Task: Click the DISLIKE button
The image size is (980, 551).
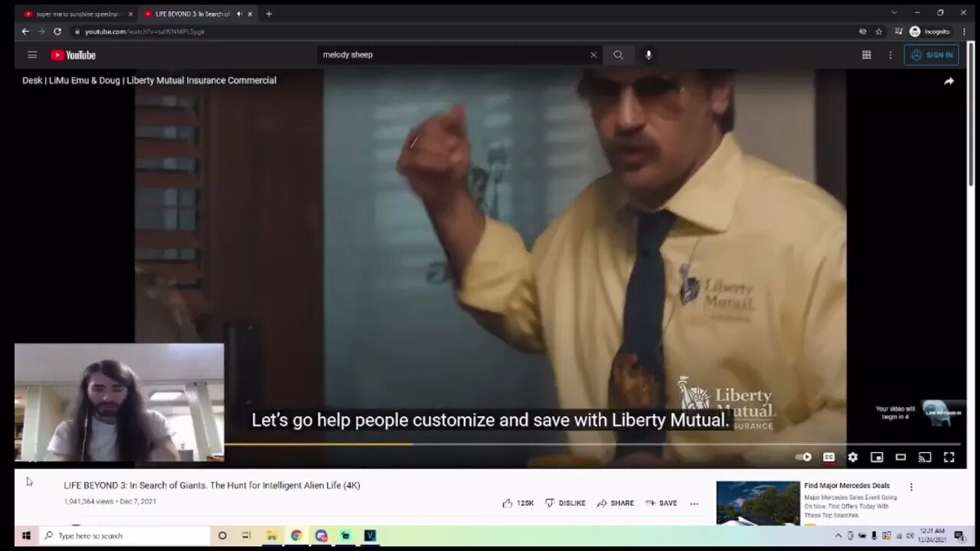Action: tap(565, 503)
